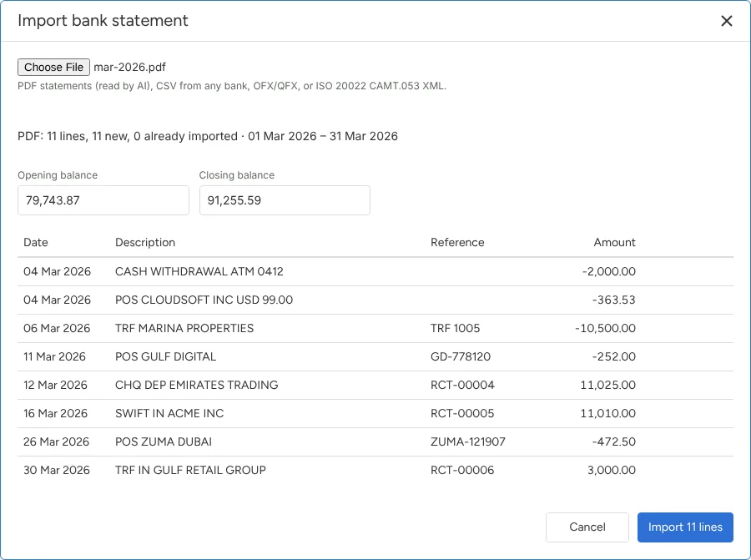Click the RCT-00005 reference
This screenshot has height=560, width=751.
(462, 413)
